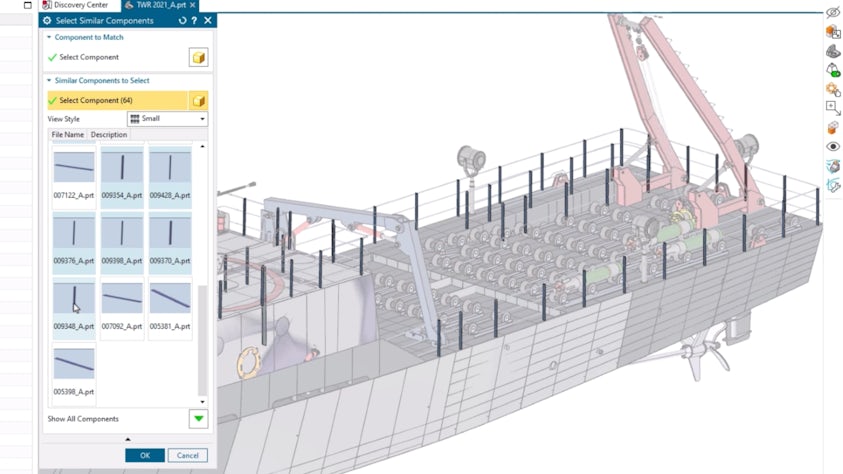The height and width of the screenshot is (474, 843).
Task: Click the Cancel button
Action: pos(188,455)
